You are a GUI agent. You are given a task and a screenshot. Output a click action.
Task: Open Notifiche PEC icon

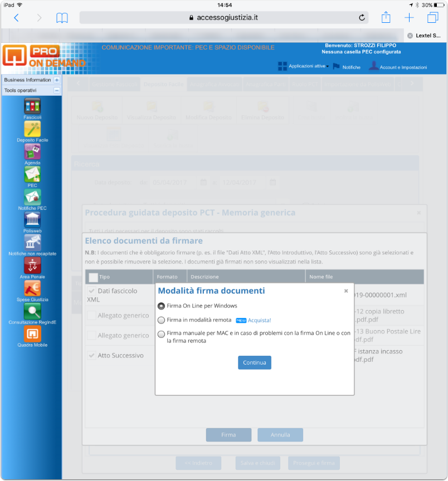tap(32, 197)
